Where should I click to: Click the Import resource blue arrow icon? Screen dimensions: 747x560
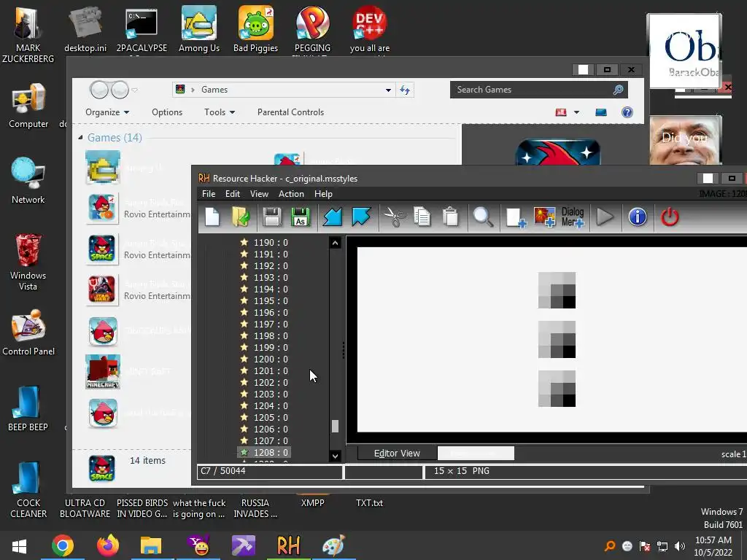pos(333,217)
